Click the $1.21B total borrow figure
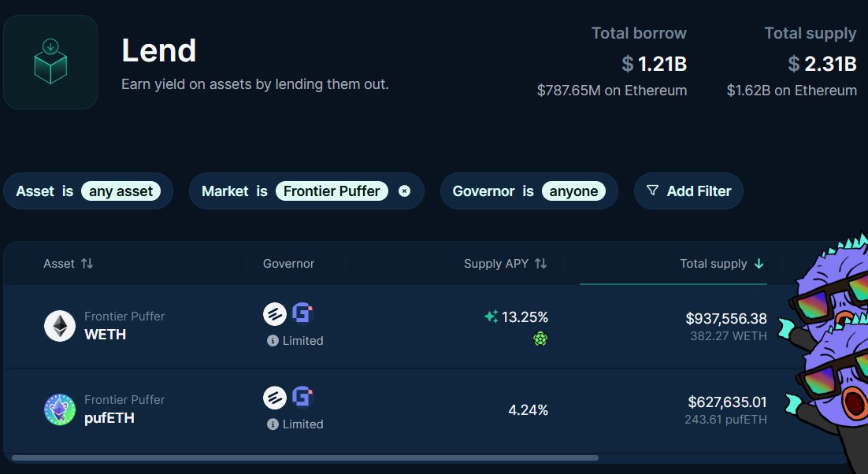This screenshot has height=474, width=868. (x=654, y=64)
